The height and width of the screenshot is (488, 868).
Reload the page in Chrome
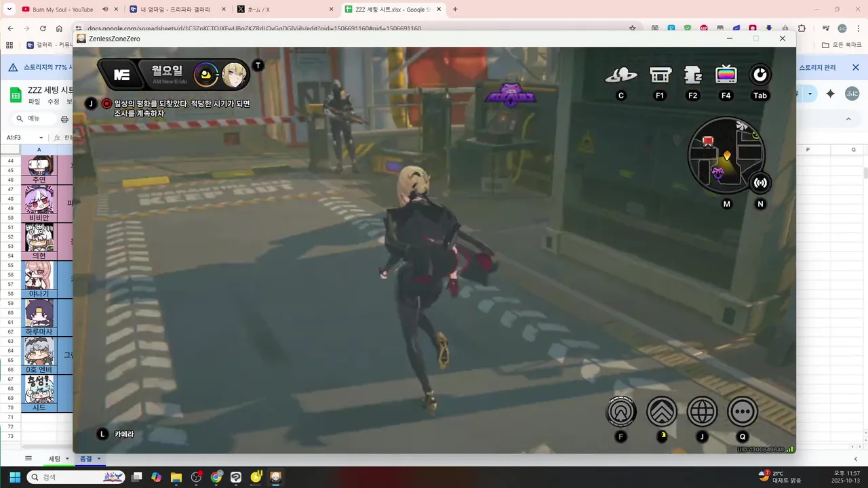43,28
